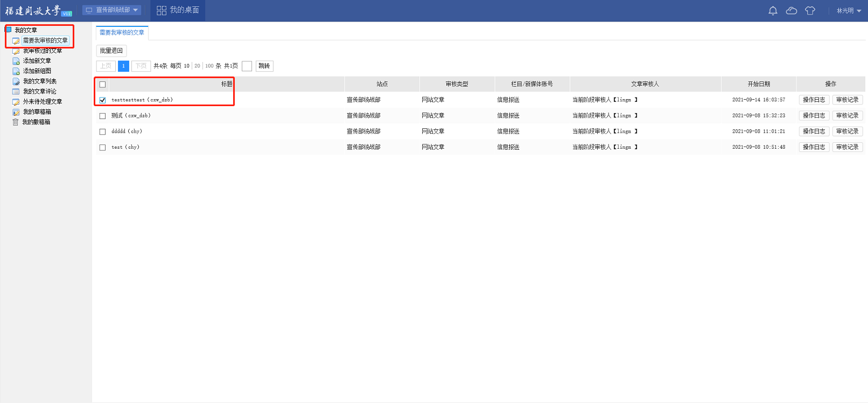The width and height of the screenshot is (868, 403).
Task: Open the cloud icon in header
Action: pos(792,11)
